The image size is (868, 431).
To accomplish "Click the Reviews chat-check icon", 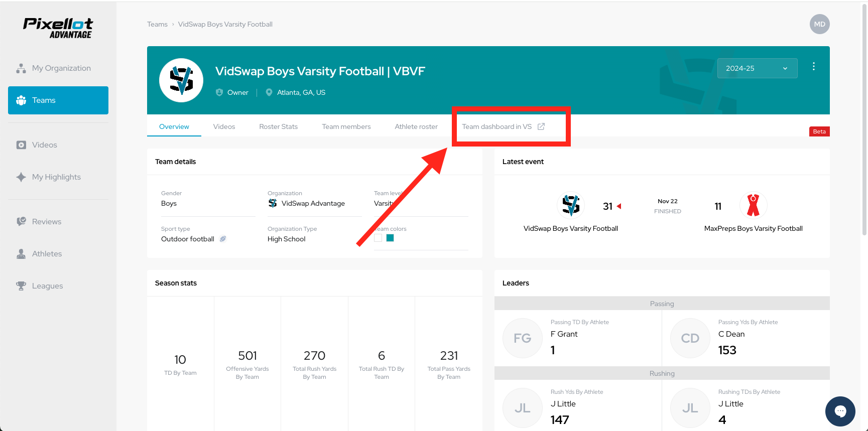I will coord(21,222).
